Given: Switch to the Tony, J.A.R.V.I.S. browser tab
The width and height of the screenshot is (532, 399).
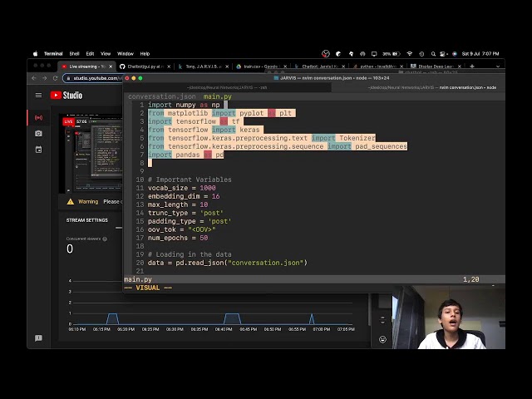Looking at the screenshot, I should [204, 66].
